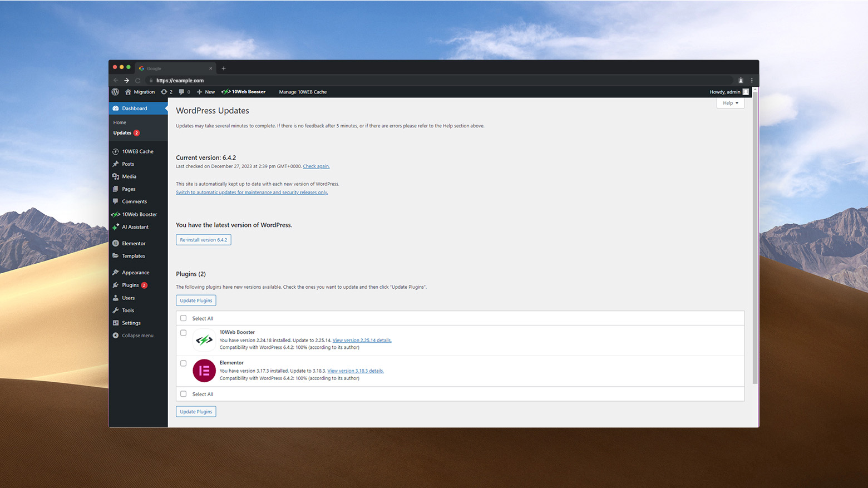The width and height of the screenshot is (868, 488).
Task: Open the Media library icon
Action: coord(116,176)
